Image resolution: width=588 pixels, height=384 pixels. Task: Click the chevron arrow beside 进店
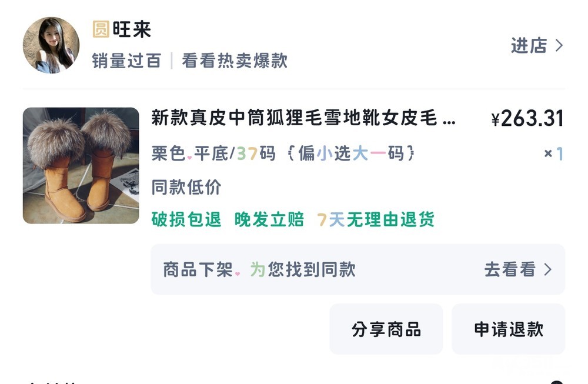click(559, 46)
